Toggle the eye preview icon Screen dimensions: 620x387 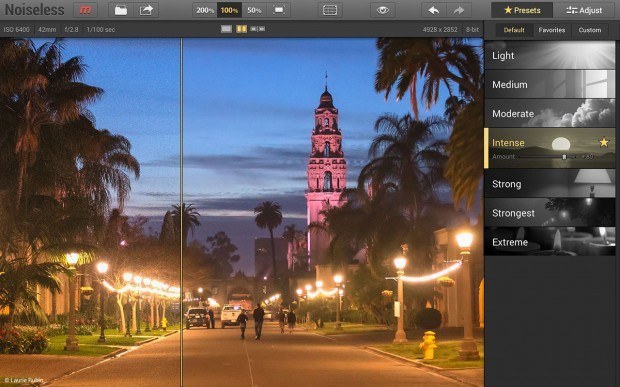pos(382,10)
